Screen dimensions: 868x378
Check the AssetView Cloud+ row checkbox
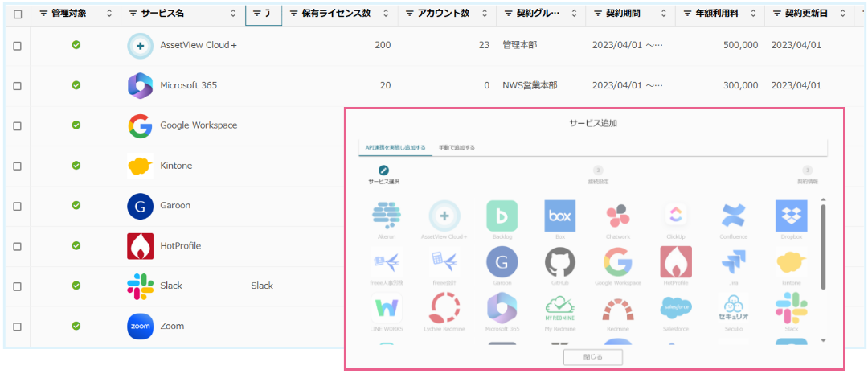pyautogui.click(x=17, y=46)
